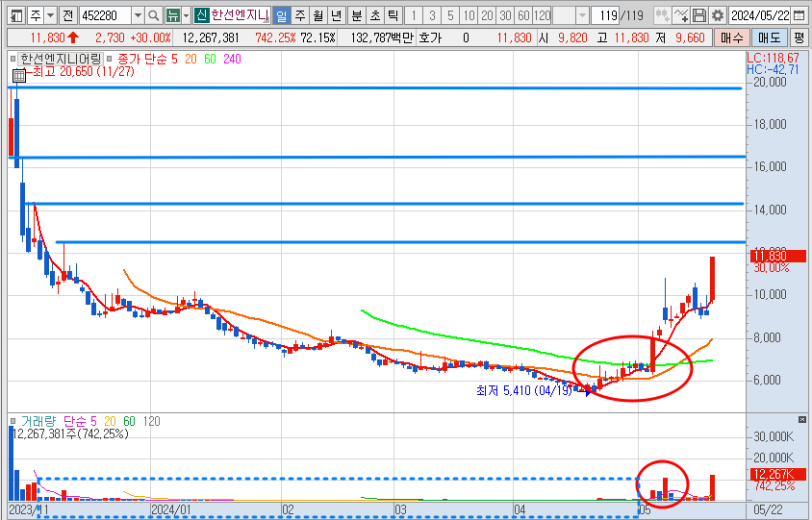
Task: Open the green 뉴 news icon
Action: point(173,15)
